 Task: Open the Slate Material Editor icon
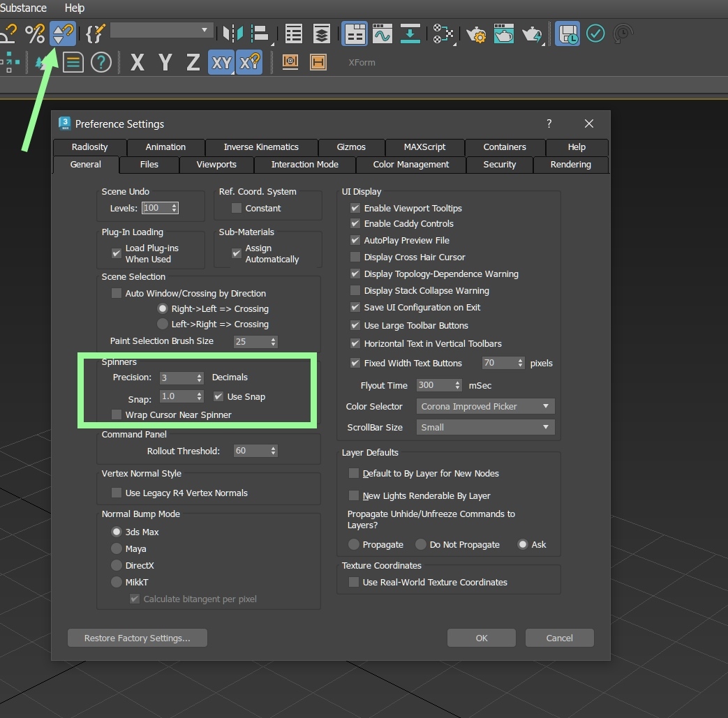click(x=443, y=34)
